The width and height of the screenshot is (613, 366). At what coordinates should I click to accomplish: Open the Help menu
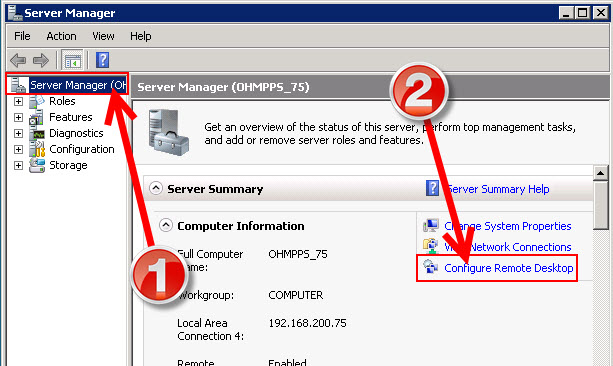(141, 36)
